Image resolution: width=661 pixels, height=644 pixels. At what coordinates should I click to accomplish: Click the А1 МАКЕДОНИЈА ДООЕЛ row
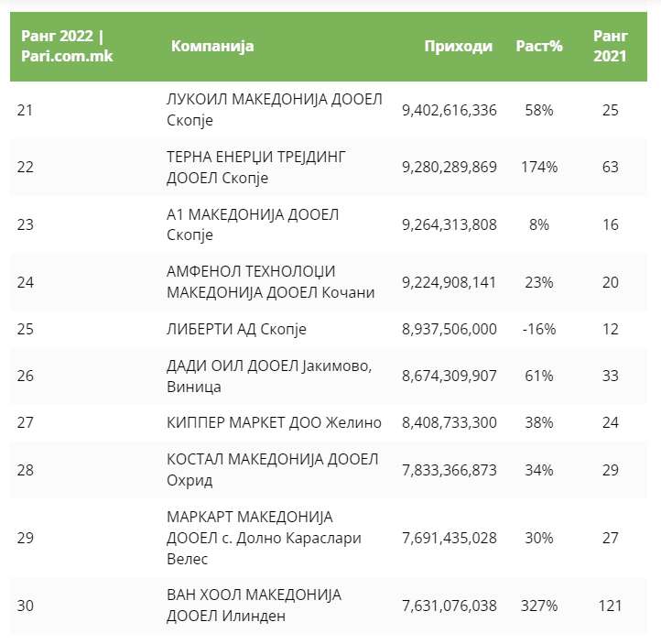coord(253,224)
